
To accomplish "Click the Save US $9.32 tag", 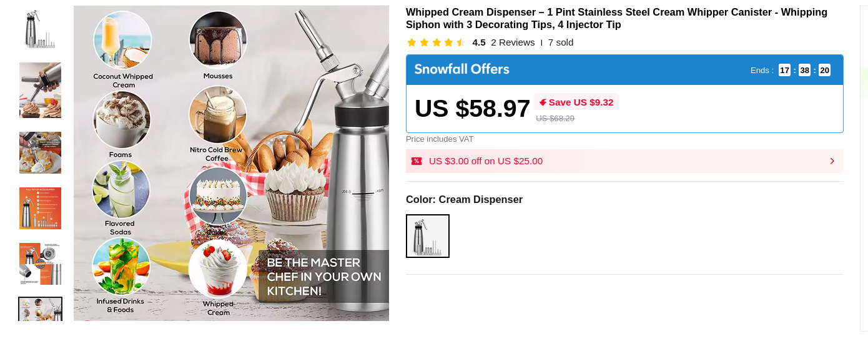I will coord(576,102).
